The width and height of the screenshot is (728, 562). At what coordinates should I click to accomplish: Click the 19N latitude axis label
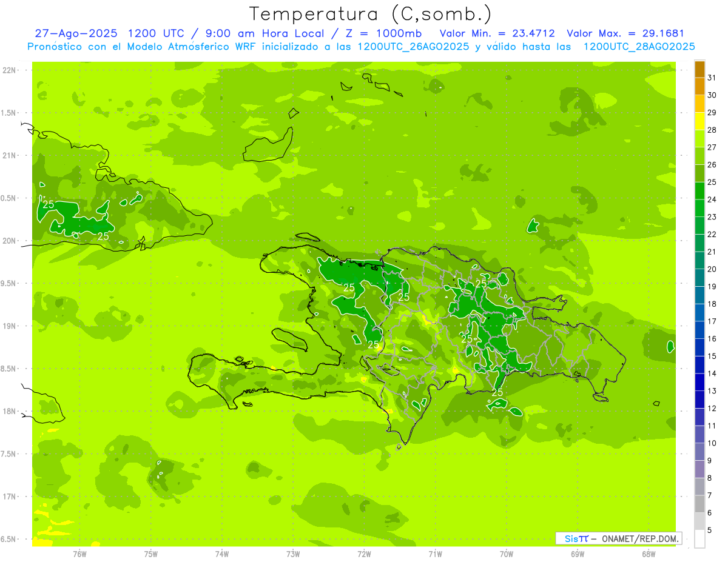click(10, 326)
